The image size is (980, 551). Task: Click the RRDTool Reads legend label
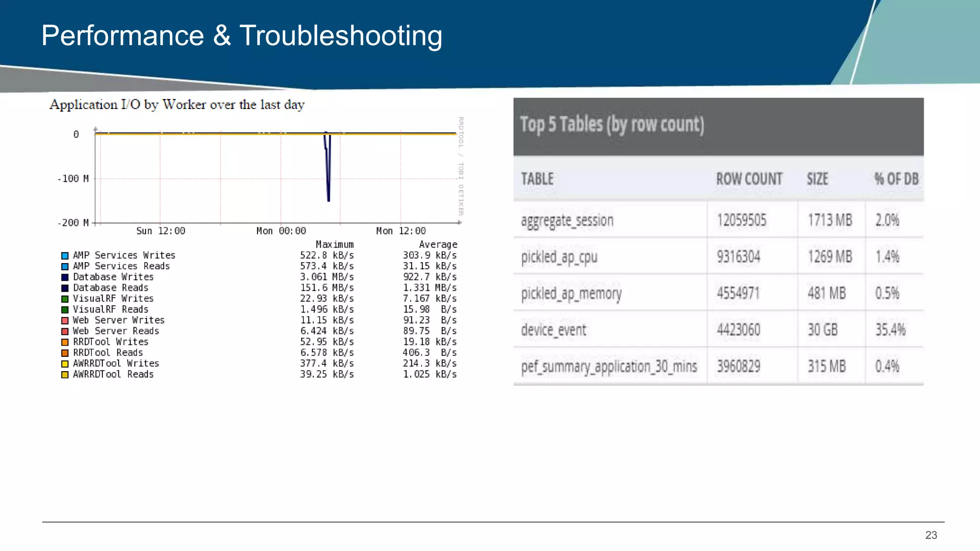pyautogui.click(x=108, y=353)
